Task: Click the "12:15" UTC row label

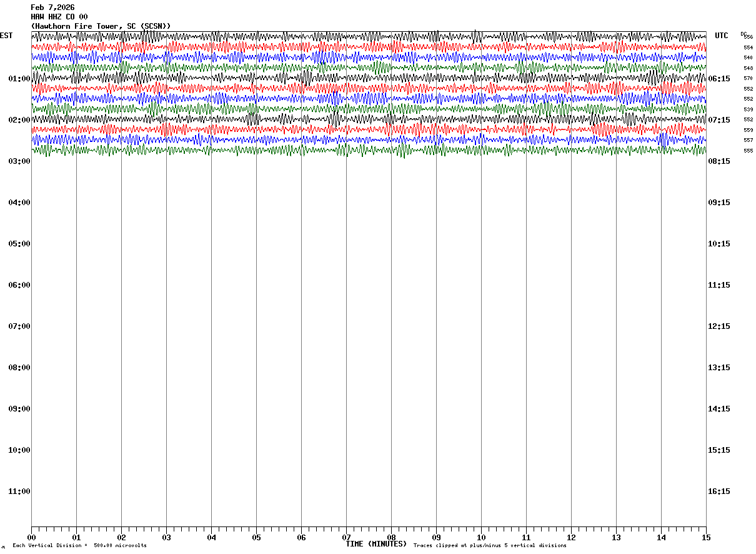Action: click(719, 326)
